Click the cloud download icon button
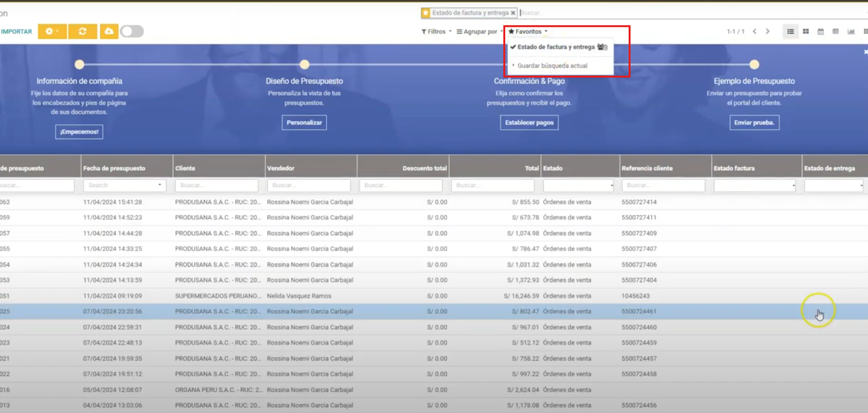 tap(109, 31)
